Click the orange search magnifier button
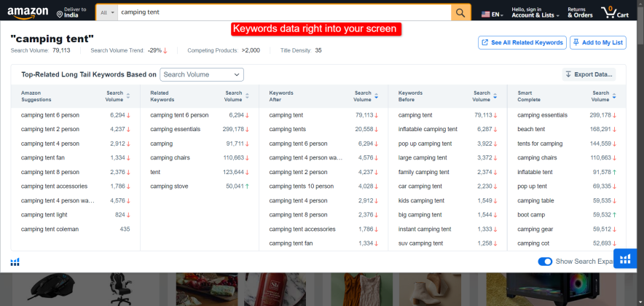The height and width of the screenshot is (306, 644). tap(461, 13)
